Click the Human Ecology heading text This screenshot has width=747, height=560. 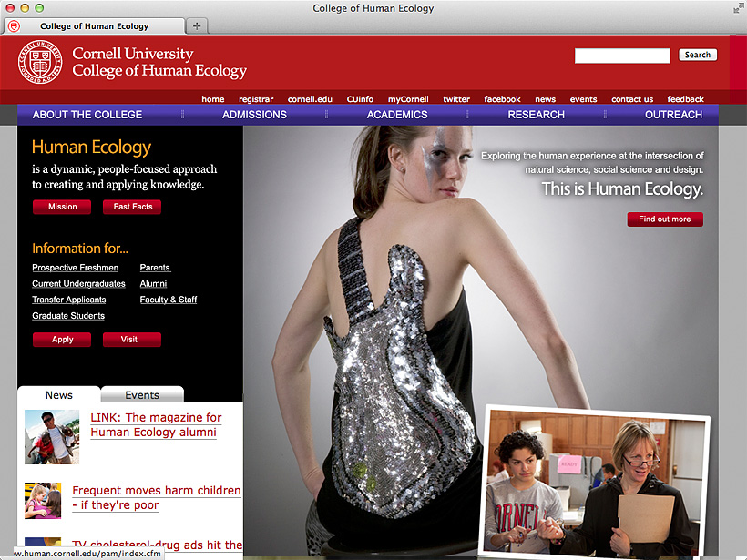pyautogui.click(x=91, y=148)
